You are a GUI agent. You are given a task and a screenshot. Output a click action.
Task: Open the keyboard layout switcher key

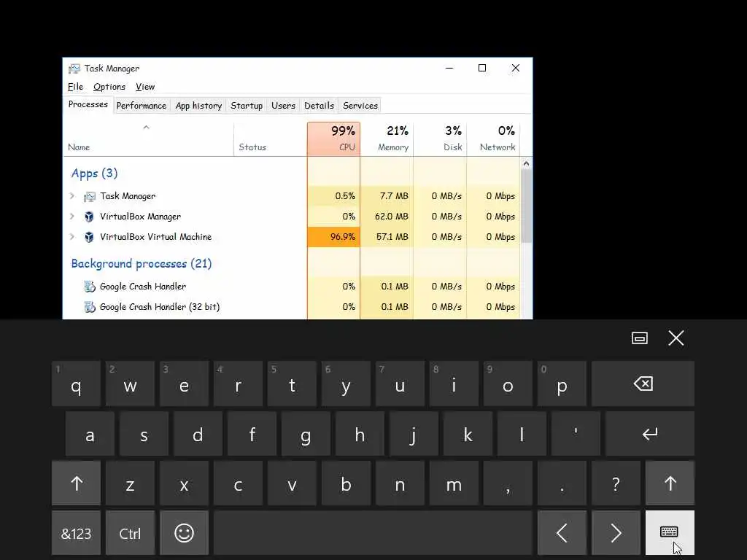(670, 533)
